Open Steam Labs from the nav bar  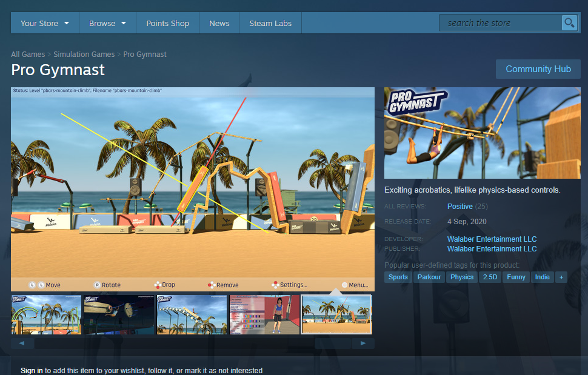270,23
